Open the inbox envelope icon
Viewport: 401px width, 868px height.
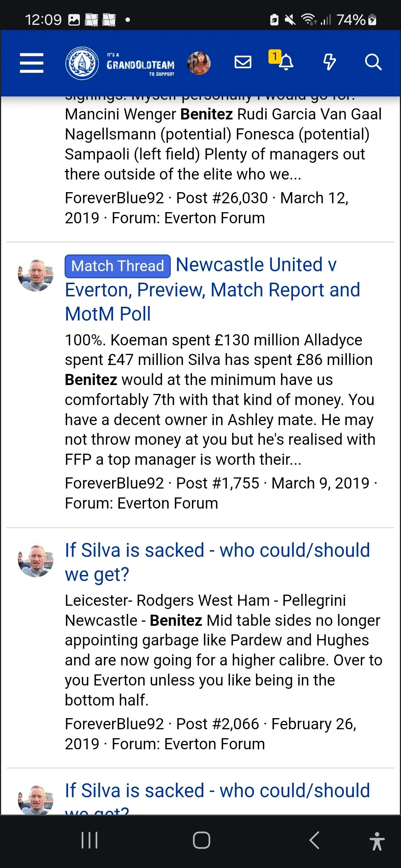coord(243,62)
